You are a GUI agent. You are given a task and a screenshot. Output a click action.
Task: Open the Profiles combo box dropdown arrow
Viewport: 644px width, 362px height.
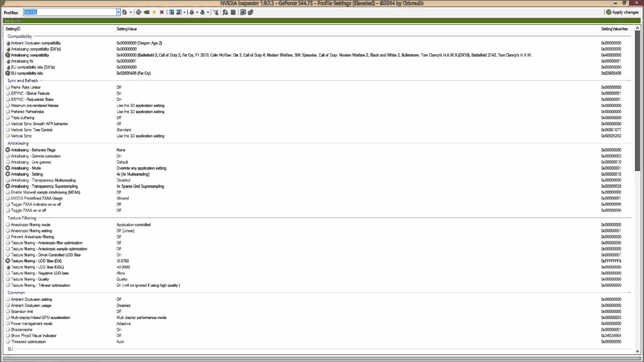(118, 12)
